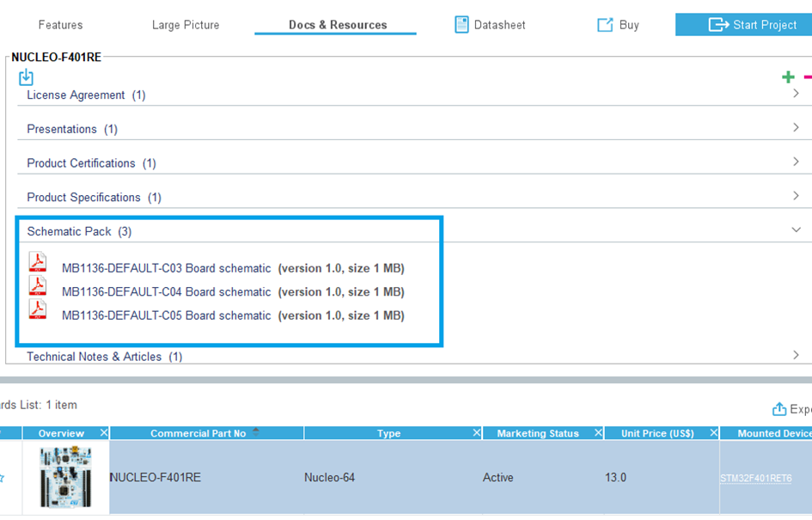Follow the STM32F401RET6 mounted device link

pyautogui.click(x=755, y=478)
